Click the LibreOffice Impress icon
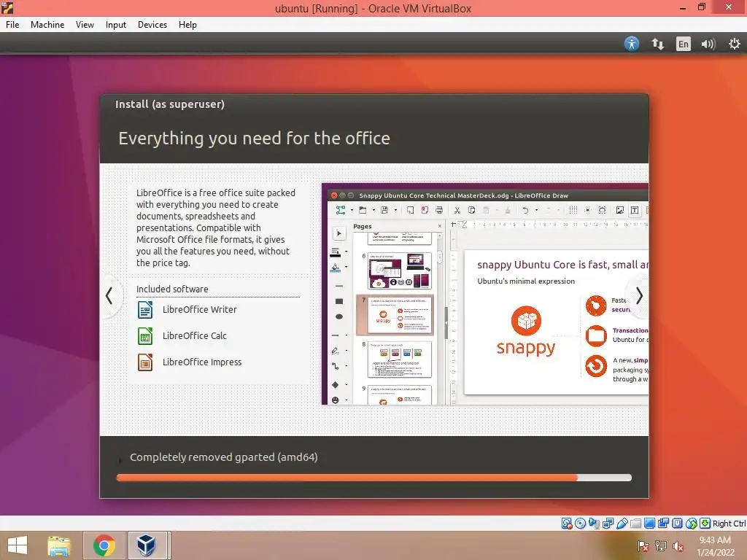 tap(145, 362)
